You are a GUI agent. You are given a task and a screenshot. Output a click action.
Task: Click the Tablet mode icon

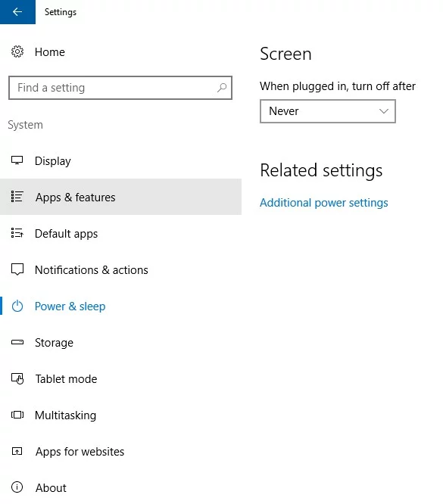click(x=17, y=378)
